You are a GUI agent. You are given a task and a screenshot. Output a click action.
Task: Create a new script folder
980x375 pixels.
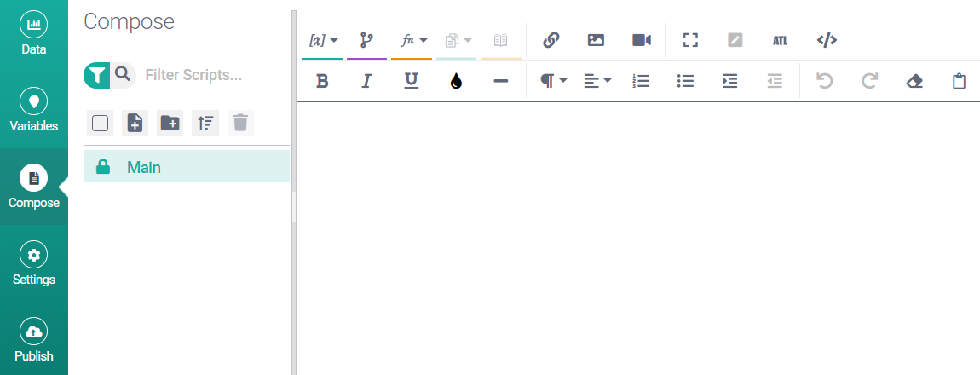pyautogui.click(x=170, y=124)
